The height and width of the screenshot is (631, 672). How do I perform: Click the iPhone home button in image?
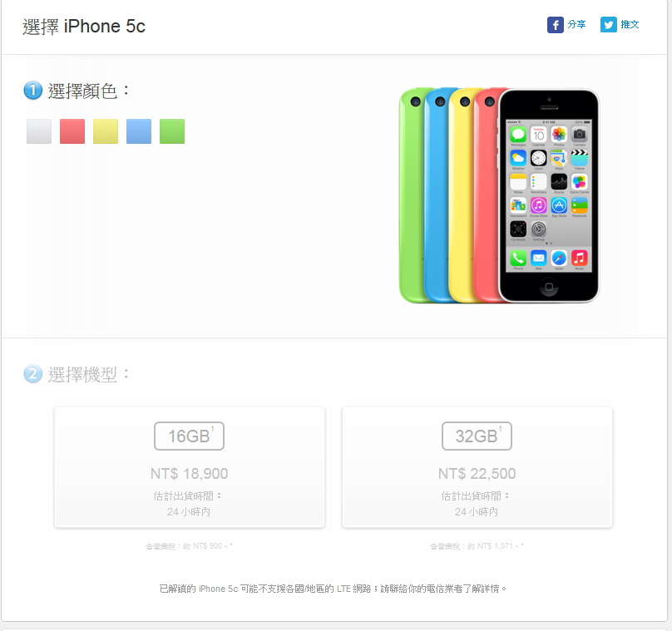549,287
